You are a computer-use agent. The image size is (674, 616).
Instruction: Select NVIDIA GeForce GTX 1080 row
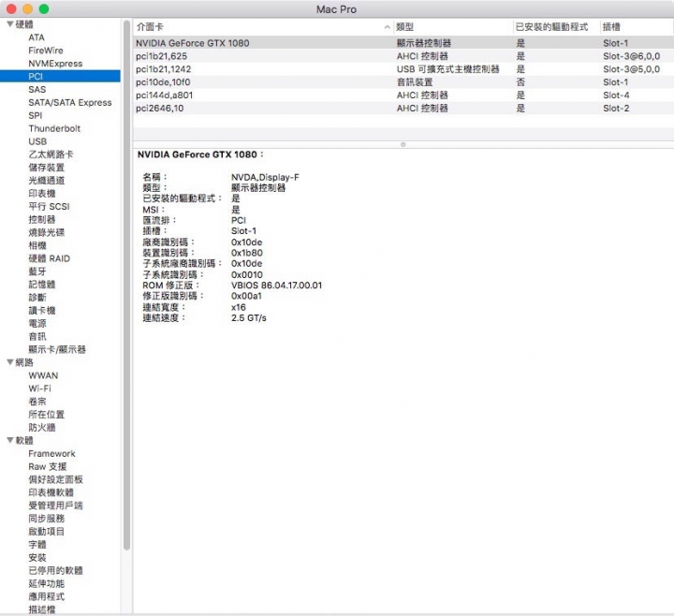[403, 43]
